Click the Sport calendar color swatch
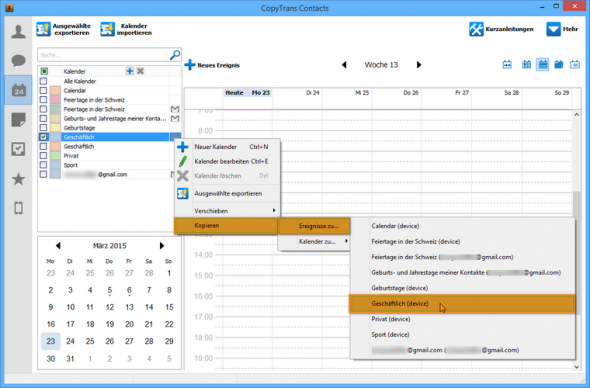Image resolution: width=590 pixels, height=388 pixels. click(x=55, y=165)
